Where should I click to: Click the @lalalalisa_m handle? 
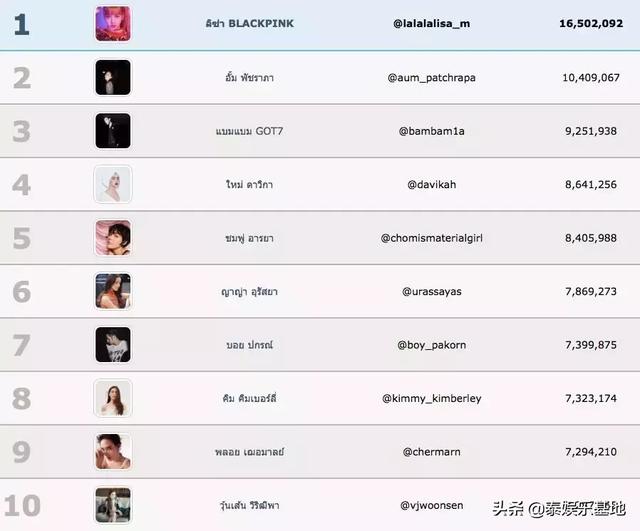tap(431, 24)
